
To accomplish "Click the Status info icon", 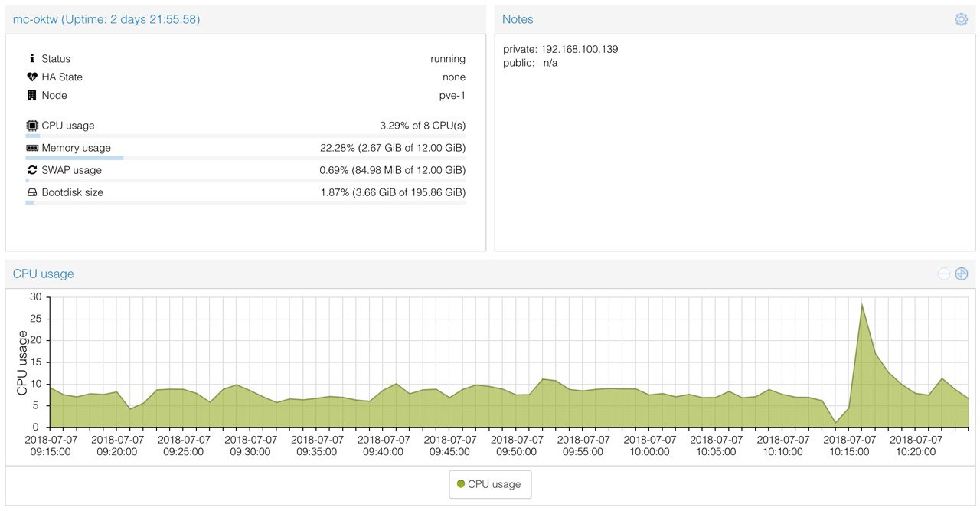I will 31,58.
